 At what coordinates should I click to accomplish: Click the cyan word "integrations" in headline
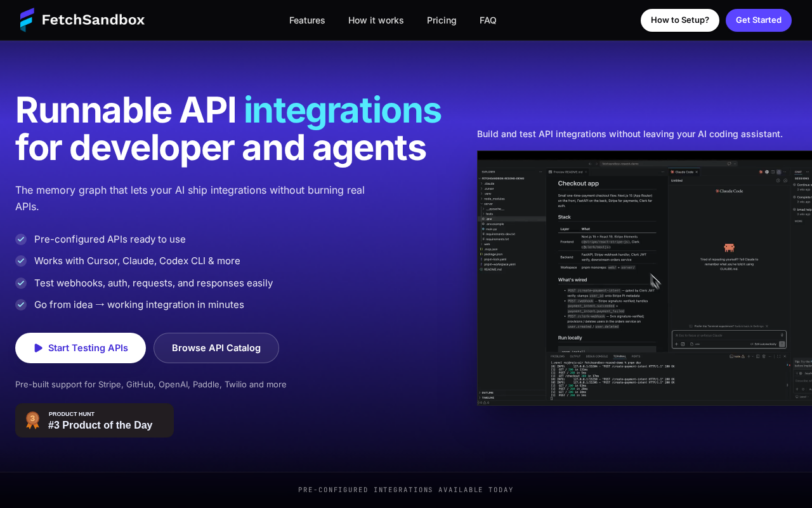coord(343,109)
